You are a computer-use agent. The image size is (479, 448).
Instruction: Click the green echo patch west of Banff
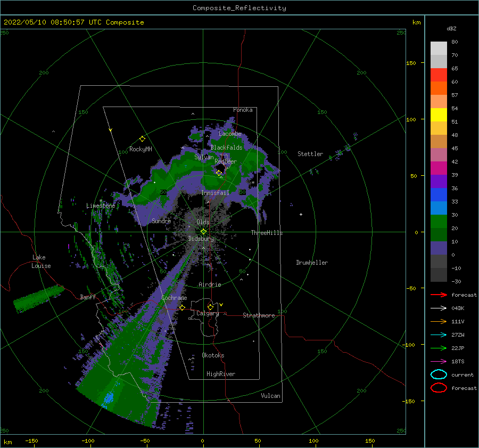(x=38, y=298)
